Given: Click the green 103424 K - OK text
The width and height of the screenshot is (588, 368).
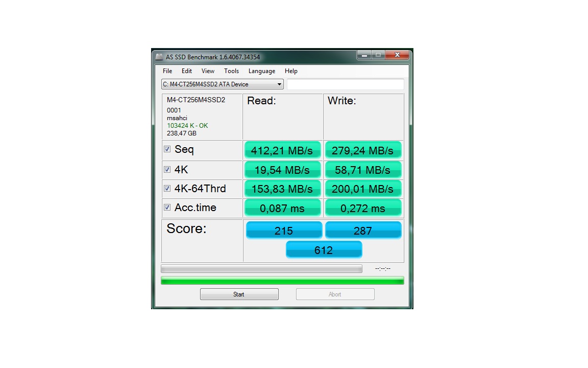Looking at the screenshot, I should (187, 125).
